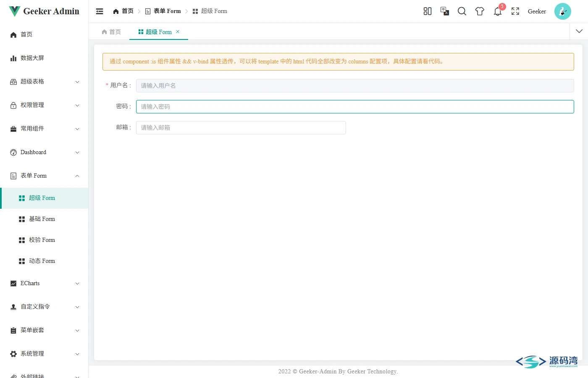View notifications with the bell icon

point(498,11)
